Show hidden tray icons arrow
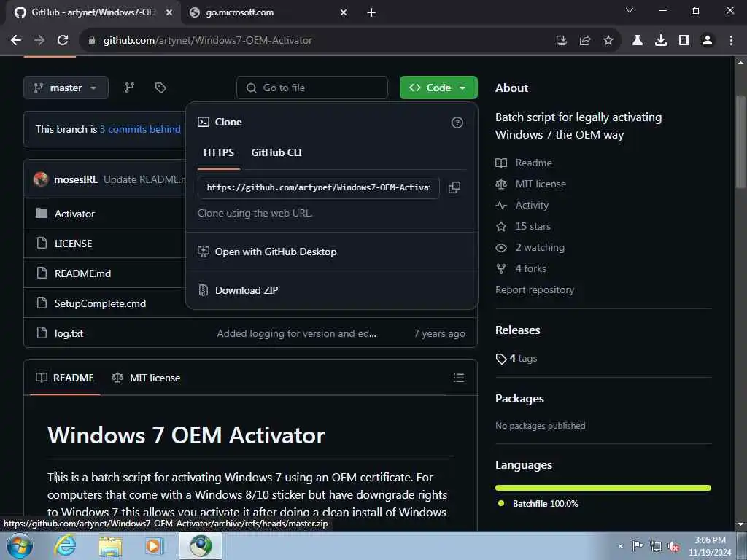The height and width of the screenshot is (560, 747). click(620, 546)
